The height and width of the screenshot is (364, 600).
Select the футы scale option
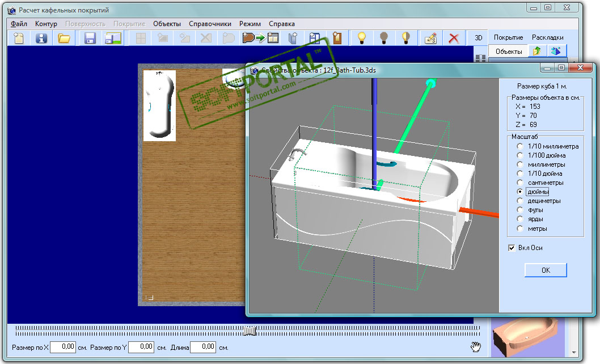[531, 210]
